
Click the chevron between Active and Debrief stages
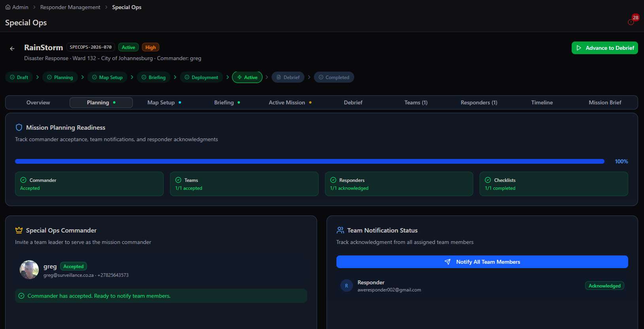267,77
